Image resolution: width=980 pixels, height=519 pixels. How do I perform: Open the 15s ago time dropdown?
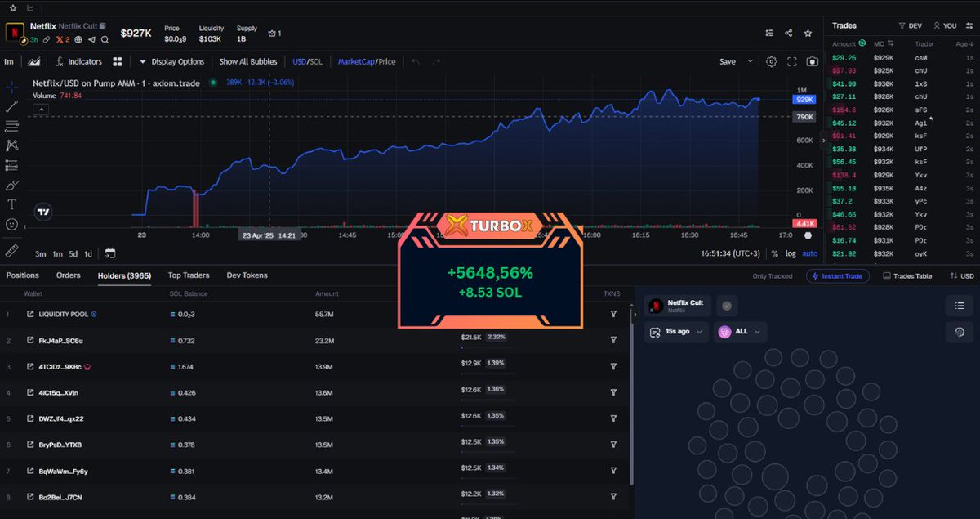pyautogui.click(x=675, y=332)
